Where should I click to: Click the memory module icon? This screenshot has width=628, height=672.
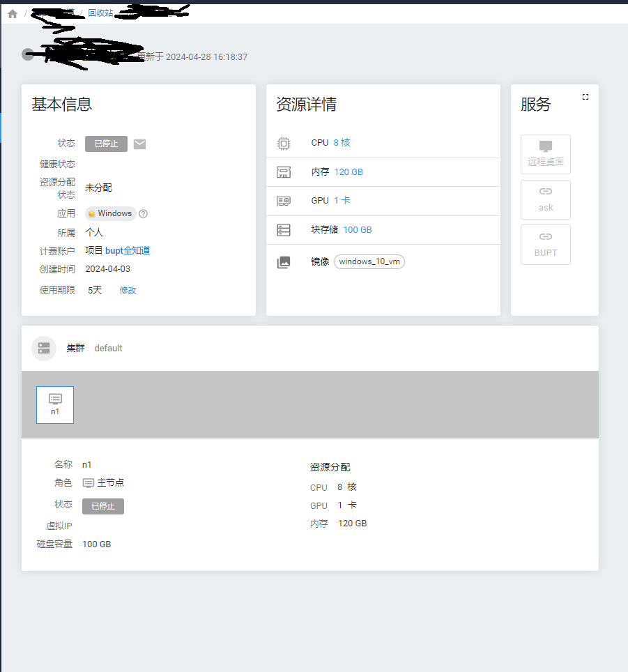pyautogui.click(x=284, y=172)
